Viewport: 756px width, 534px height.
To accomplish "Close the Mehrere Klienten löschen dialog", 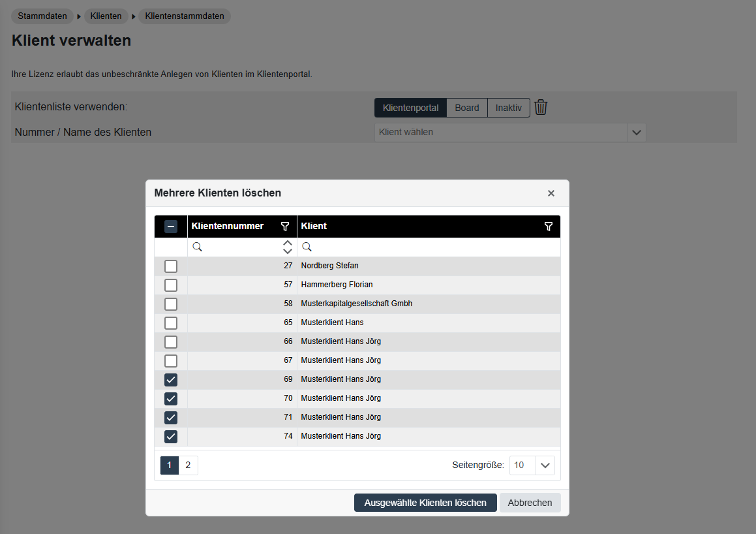I will [551, 193].
